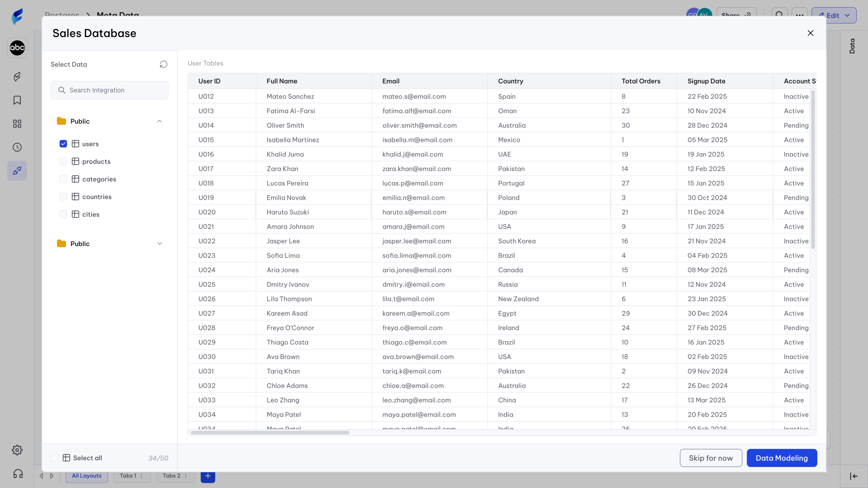Click the cities table icon
868x488 pixels.
[75, 214]
